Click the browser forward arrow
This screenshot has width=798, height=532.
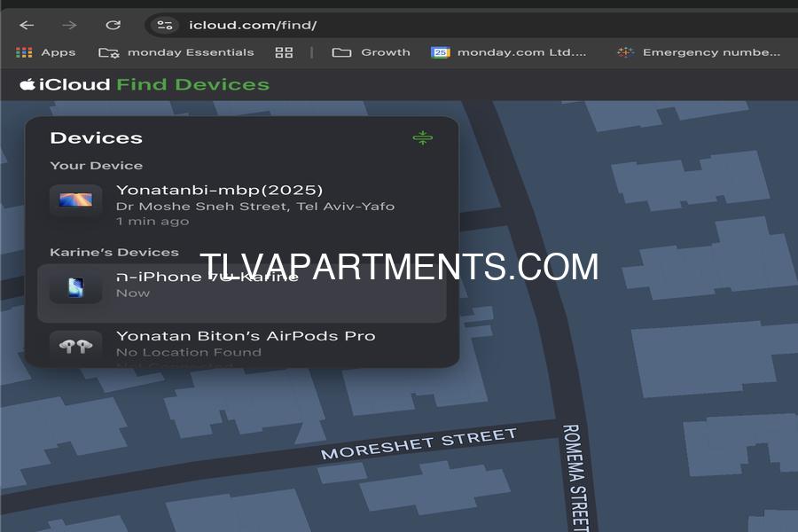coord(69,25)
